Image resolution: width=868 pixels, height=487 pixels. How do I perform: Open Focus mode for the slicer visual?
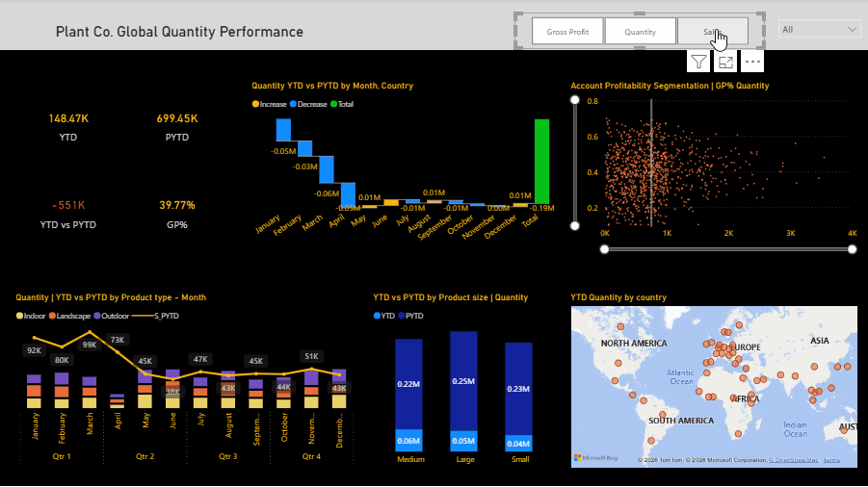(x=725, y=62)
